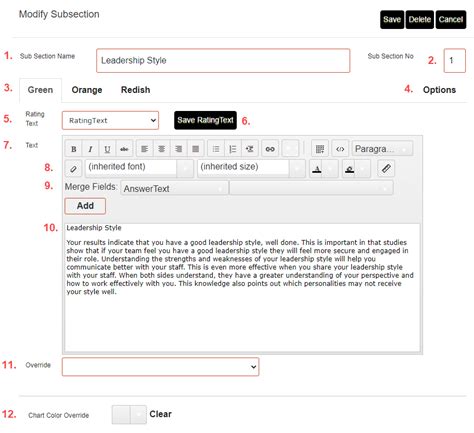The image size is (474, 433).
Task: Click the Save RatingText button
Action: (x=205, y=120)
